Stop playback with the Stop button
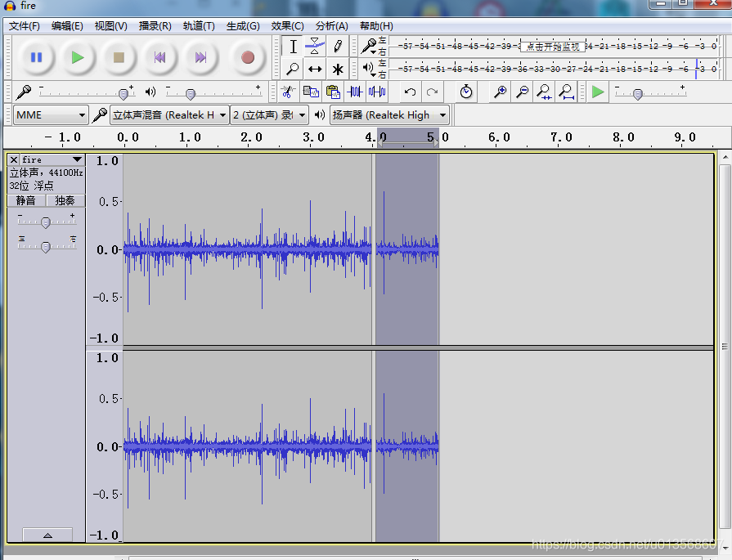Screen dimensions: 732x560 click(x=119, y=57)
